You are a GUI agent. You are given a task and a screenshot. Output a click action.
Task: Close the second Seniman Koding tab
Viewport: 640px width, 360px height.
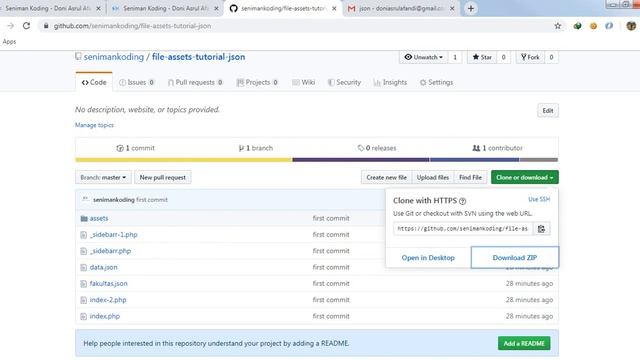(216, 8)
